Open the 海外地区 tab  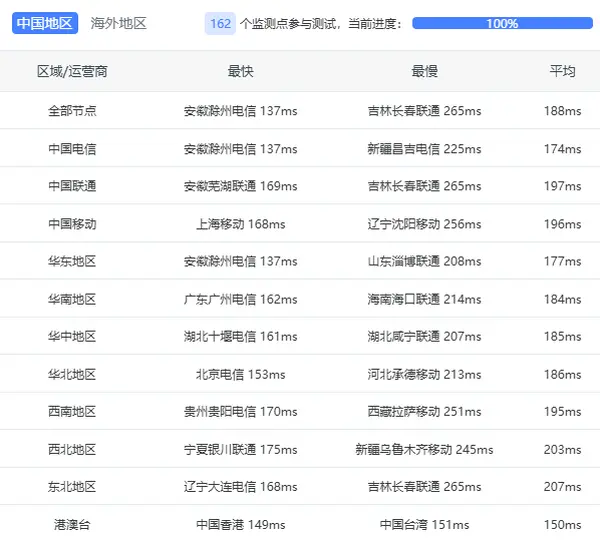[118, 23]
